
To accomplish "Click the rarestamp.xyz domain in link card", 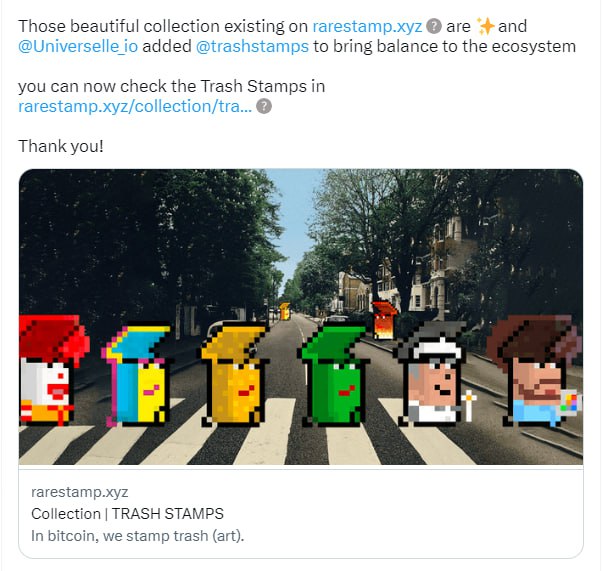I will point(80,492).
